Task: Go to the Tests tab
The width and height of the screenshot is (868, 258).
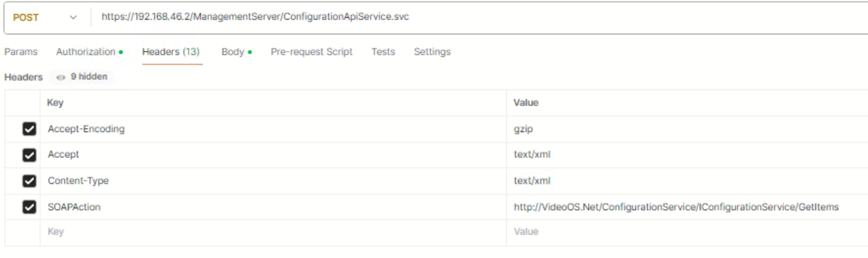Action: click(383, 52)
